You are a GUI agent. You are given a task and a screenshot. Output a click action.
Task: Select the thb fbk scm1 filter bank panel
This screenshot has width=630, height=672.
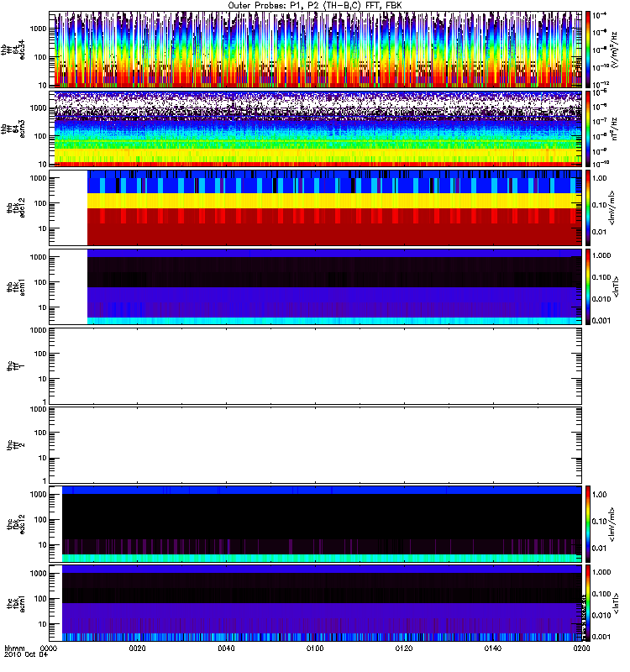click(315, 286)
